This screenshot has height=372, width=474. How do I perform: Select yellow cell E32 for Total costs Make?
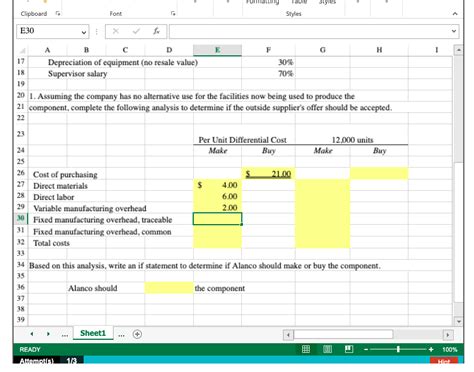[x=217, y=242]
